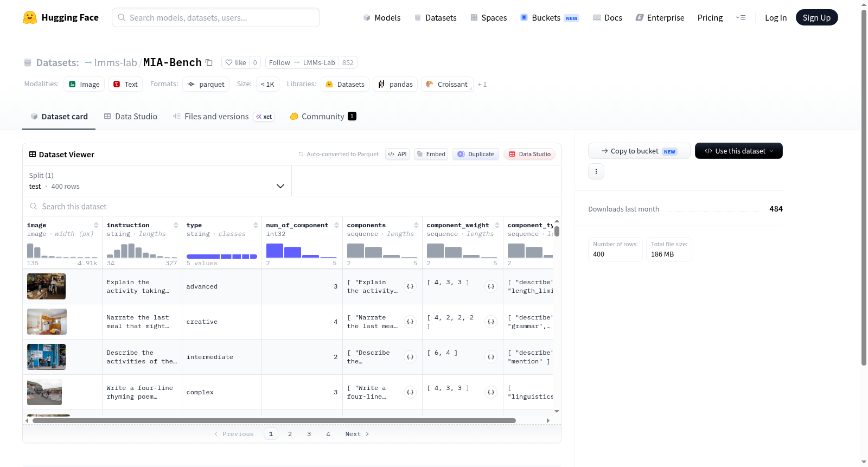Click the Sign Up button

(816, 18)
